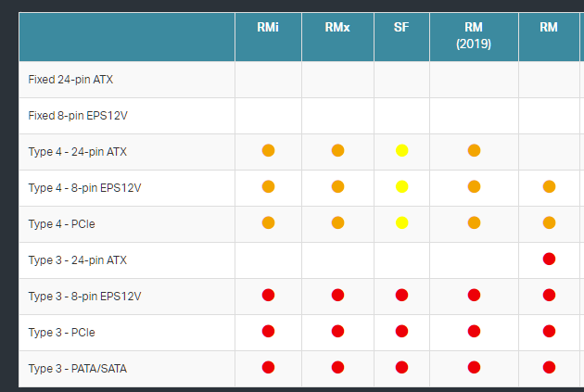This screenshot has width=584, height=392.
Task: Click the red dot for RM Type 3 8-pin EPS12V
Action: [x=550, y=296]
